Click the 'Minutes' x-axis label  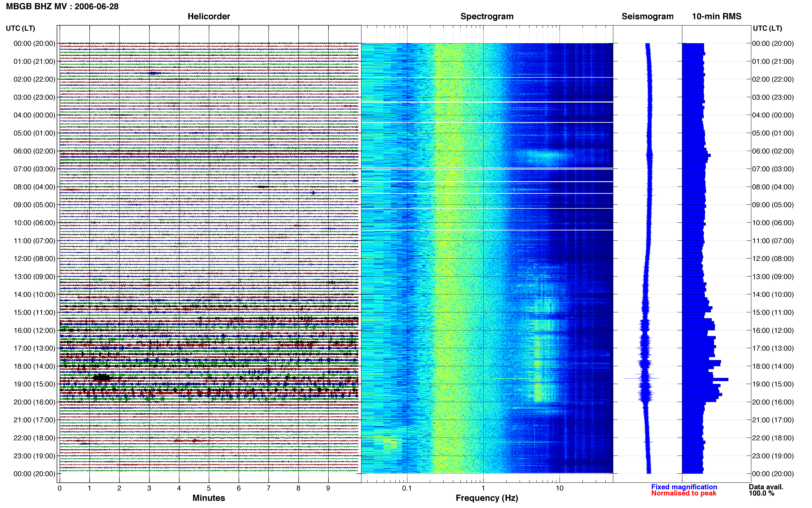point(208,498)
